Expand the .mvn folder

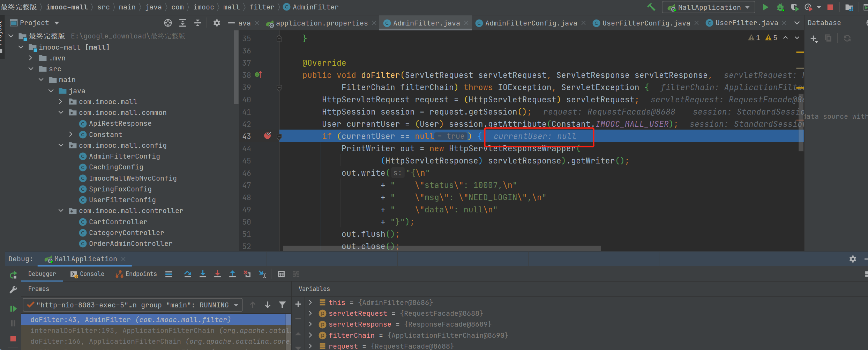coord(31,58)
